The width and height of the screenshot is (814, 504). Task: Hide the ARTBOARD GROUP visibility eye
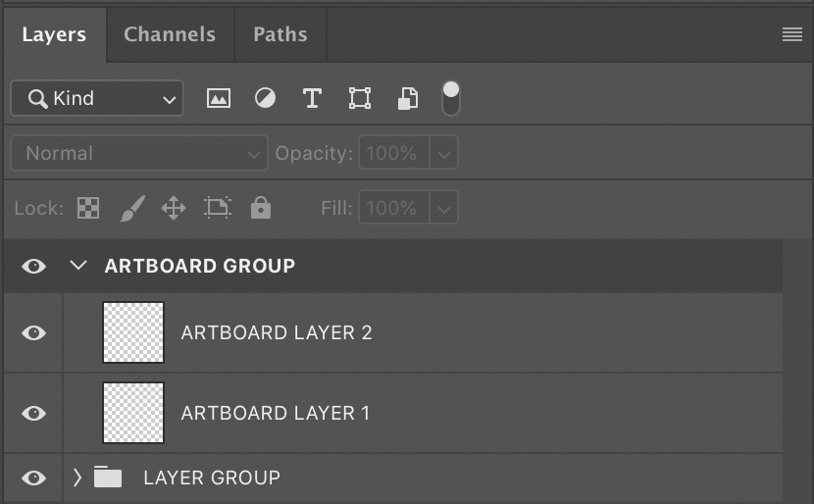[33, 267]
